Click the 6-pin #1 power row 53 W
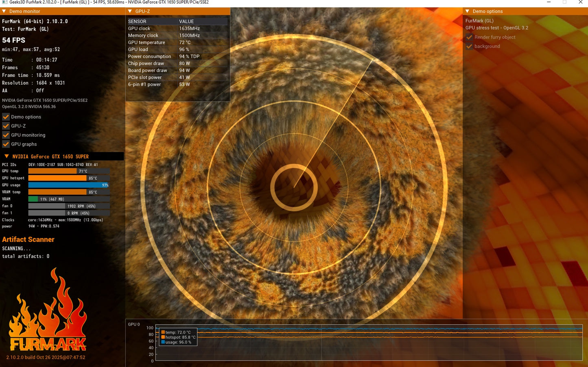588x367 pixels. (177, 85)
